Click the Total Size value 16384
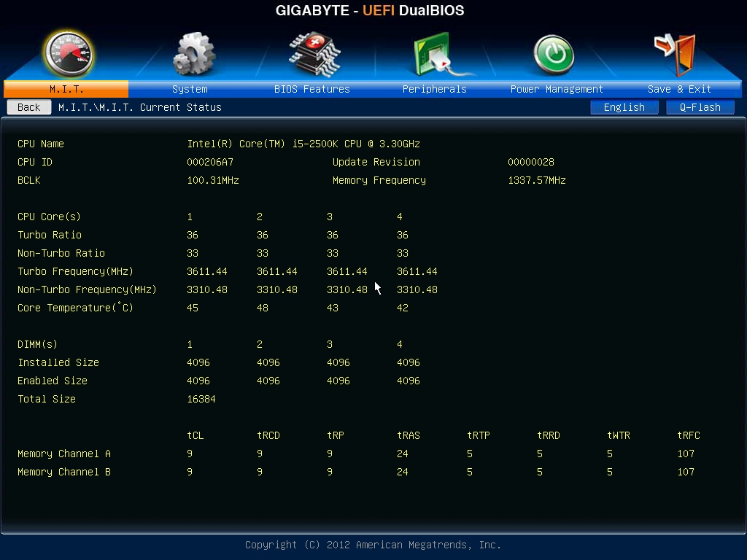747x560 pixels. click(201, 399)
